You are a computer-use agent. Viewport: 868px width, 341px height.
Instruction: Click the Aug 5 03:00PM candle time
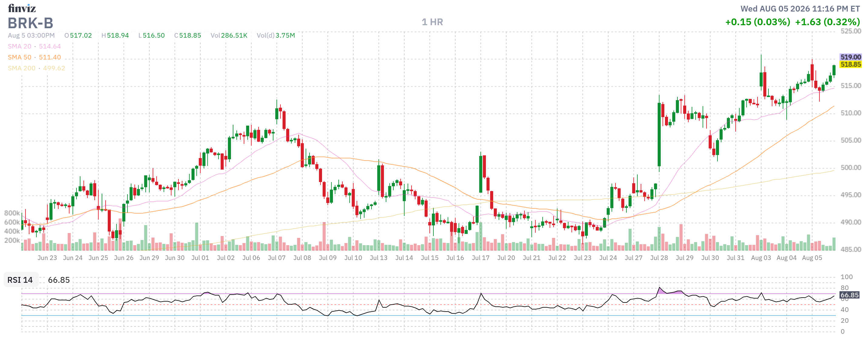pos(31,35)
